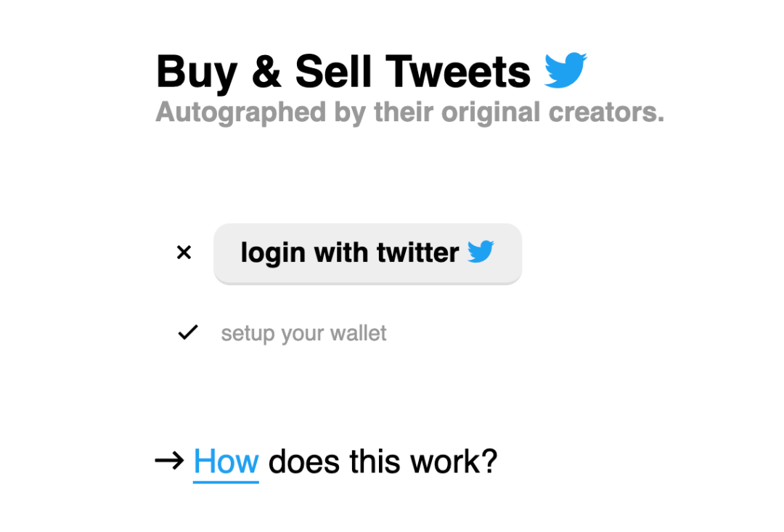This screenshot has width=784, height=532.
Task: Open the blue How link
Action: (226, 462)
